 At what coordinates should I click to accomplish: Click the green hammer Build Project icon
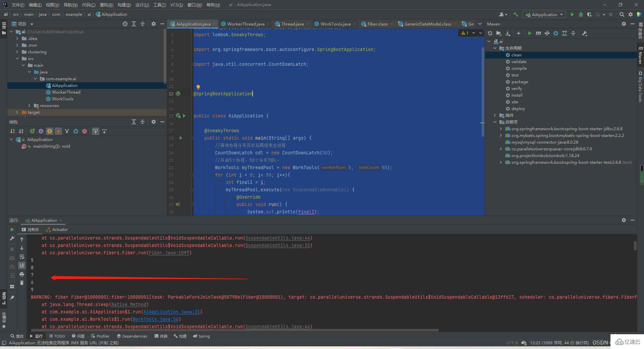point(516,14)
